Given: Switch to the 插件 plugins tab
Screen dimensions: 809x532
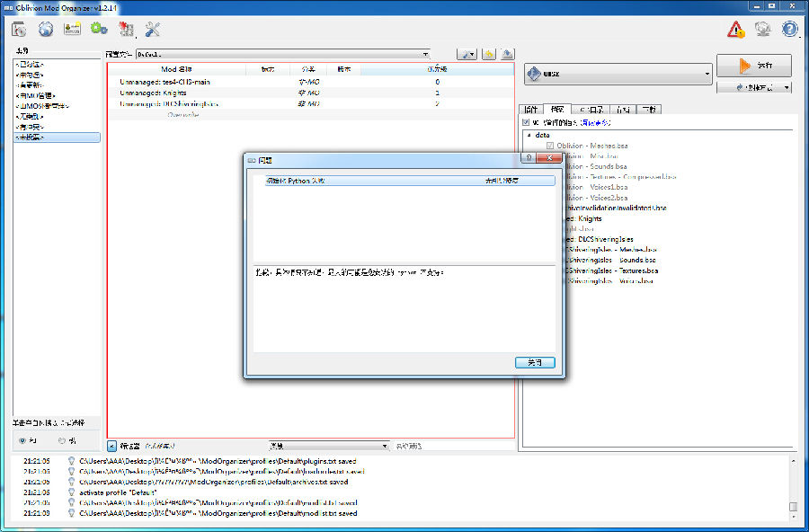Looking at the screenshot, I should tap(531, 110).
